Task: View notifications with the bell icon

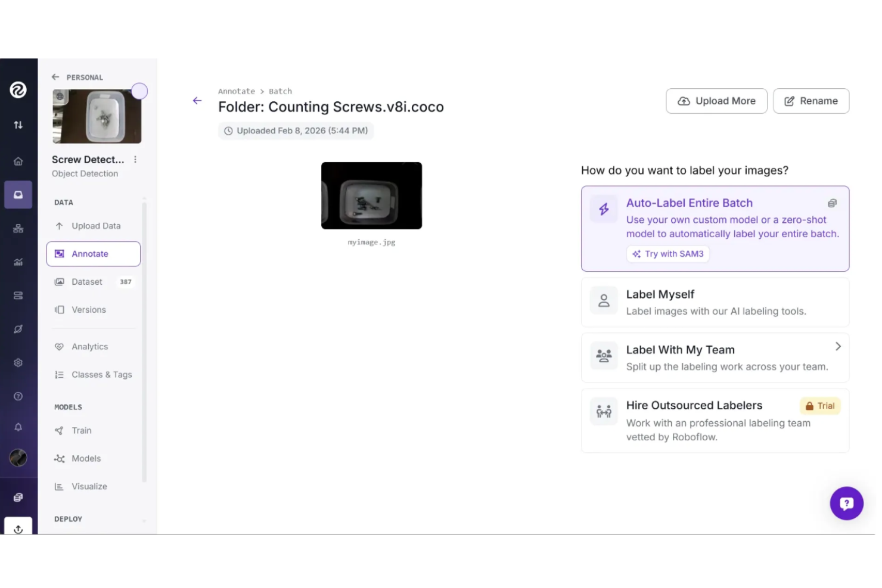Action: (x=18, y=427)
